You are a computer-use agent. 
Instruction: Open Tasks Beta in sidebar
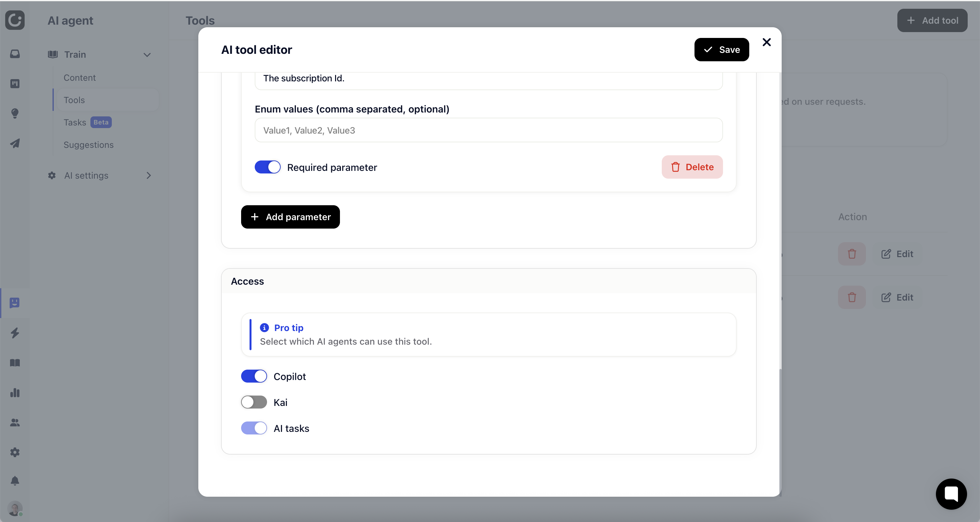87,122
